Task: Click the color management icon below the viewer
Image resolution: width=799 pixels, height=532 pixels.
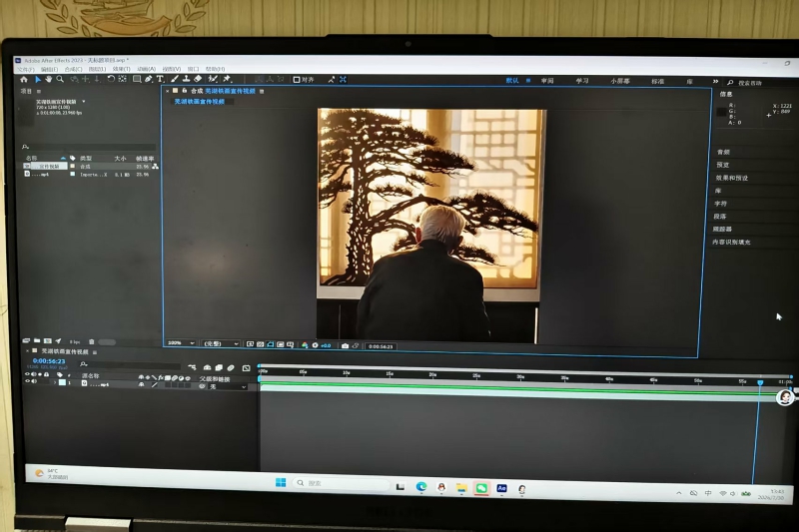Action: click(305, 345)
